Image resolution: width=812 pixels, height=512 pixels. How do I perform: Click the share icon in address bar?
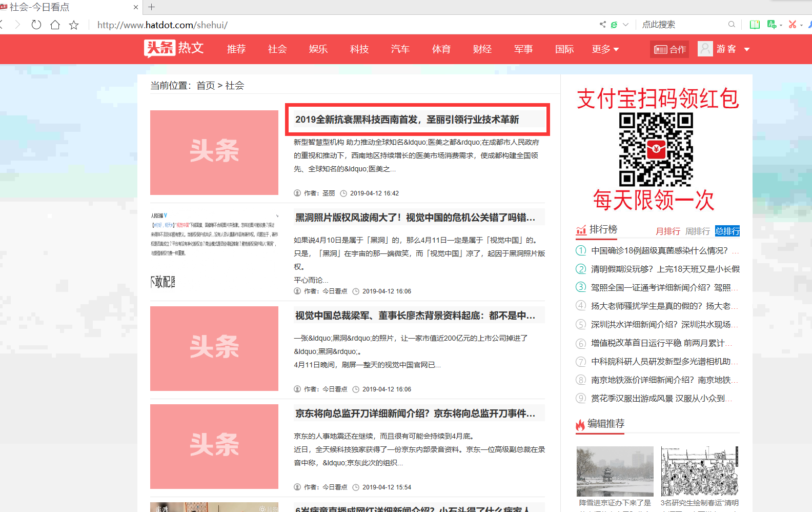click(603, 24)
